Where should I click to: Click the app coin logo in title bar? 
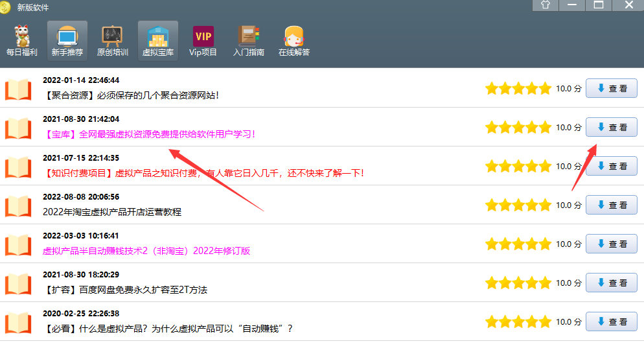click(5, 7)
